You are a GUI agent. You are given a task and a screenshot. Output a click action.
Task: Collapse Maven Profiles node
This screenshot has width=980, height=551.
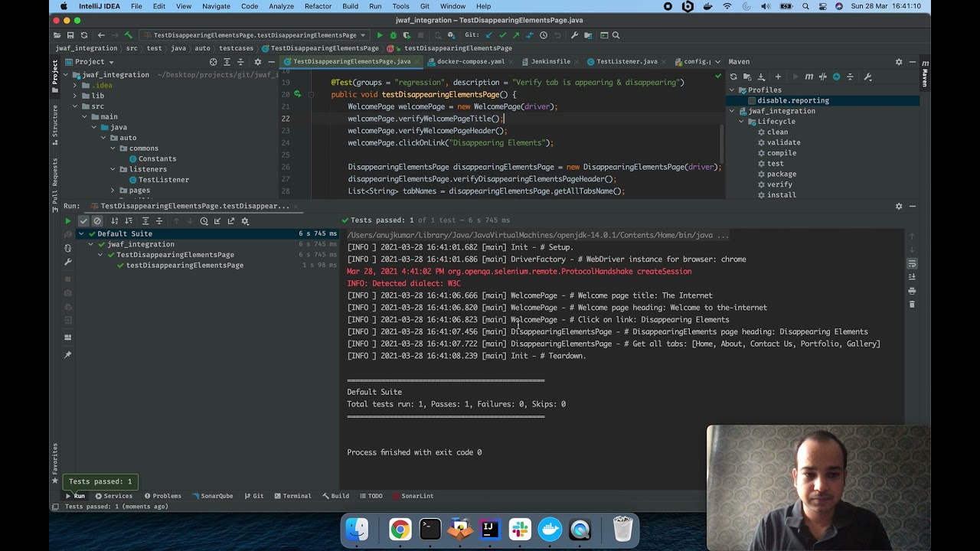point(732,90)
